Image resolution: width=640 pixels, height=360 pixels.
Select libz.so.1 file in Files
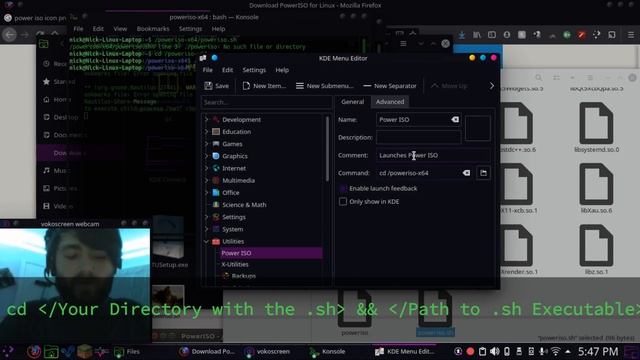point(596,249)
